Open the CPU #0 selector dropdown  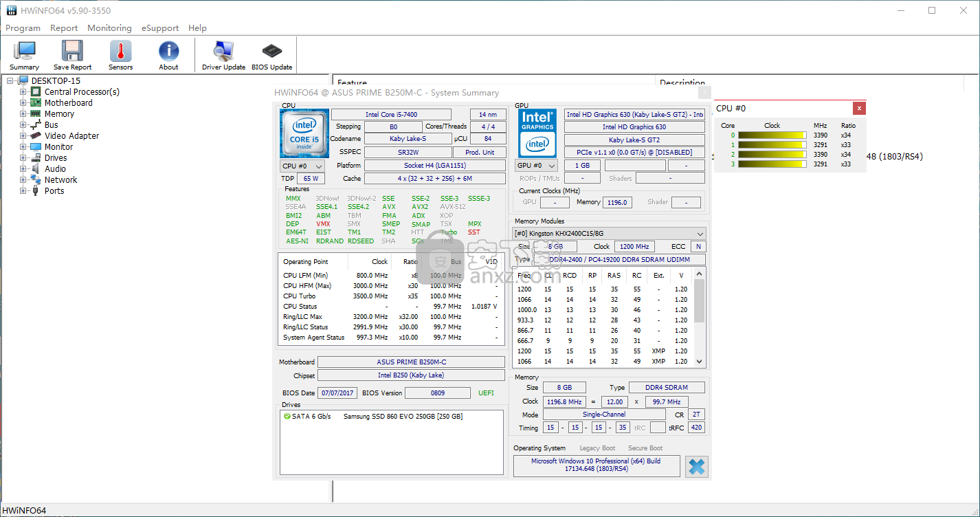point(303,166)
